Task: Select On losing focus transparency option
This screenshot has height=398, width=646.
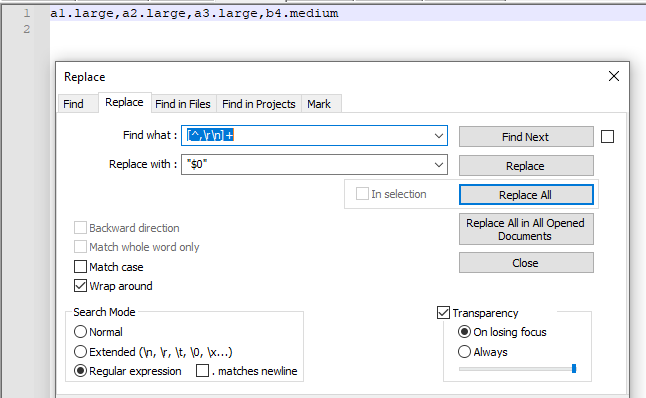Action: (464, 332)
